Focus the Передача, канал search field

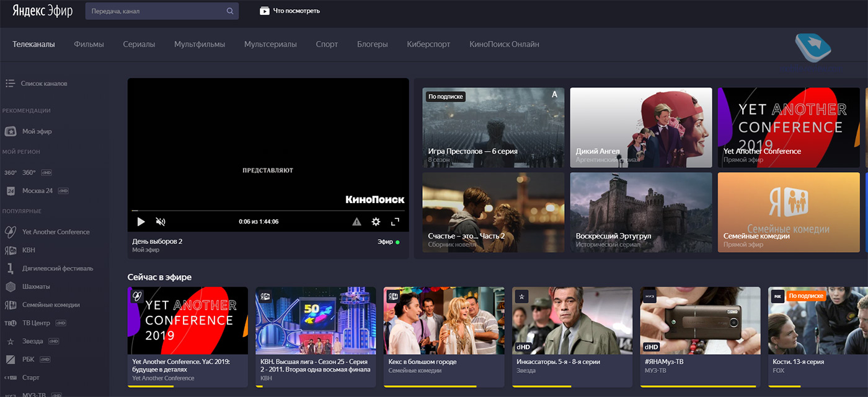[x=162, y=11]
